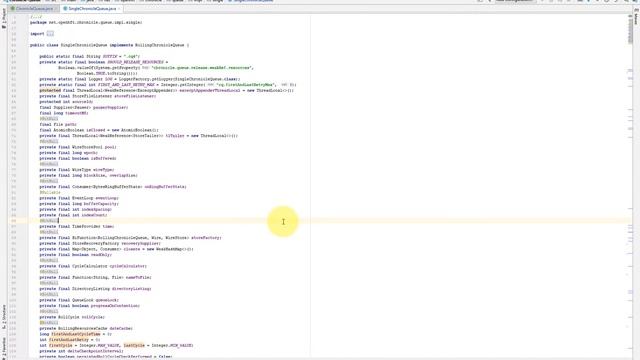Click the cycleCalculator field
Screen dimensions: 640x360
(128, 266)
